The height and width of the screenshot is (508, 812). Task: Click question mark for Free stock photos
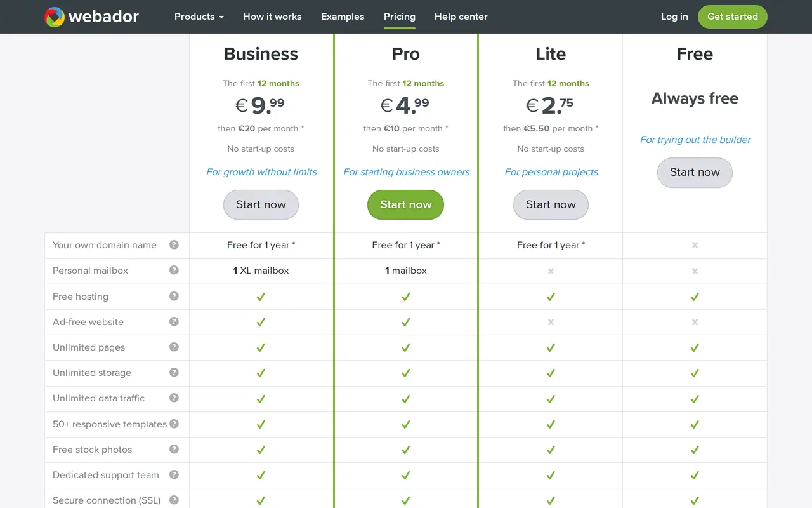pyautogui.click(x=174, y=449)
